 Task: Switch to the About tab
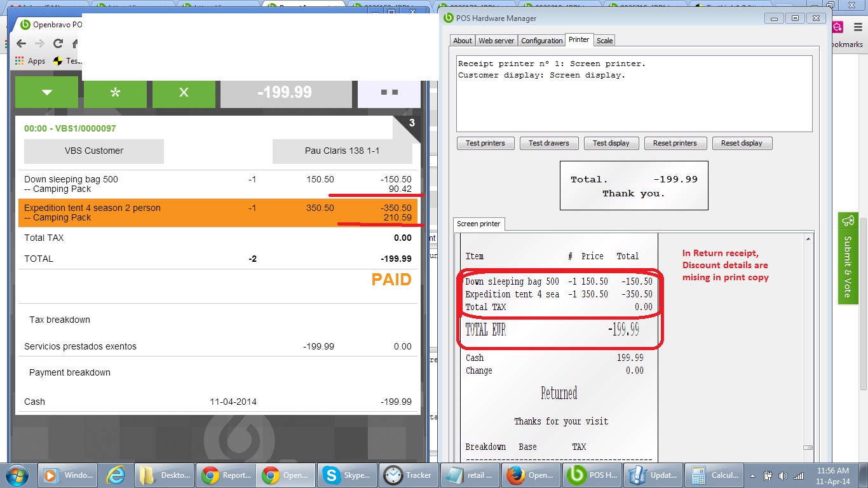pyautogui.click(x=463, y=41)
